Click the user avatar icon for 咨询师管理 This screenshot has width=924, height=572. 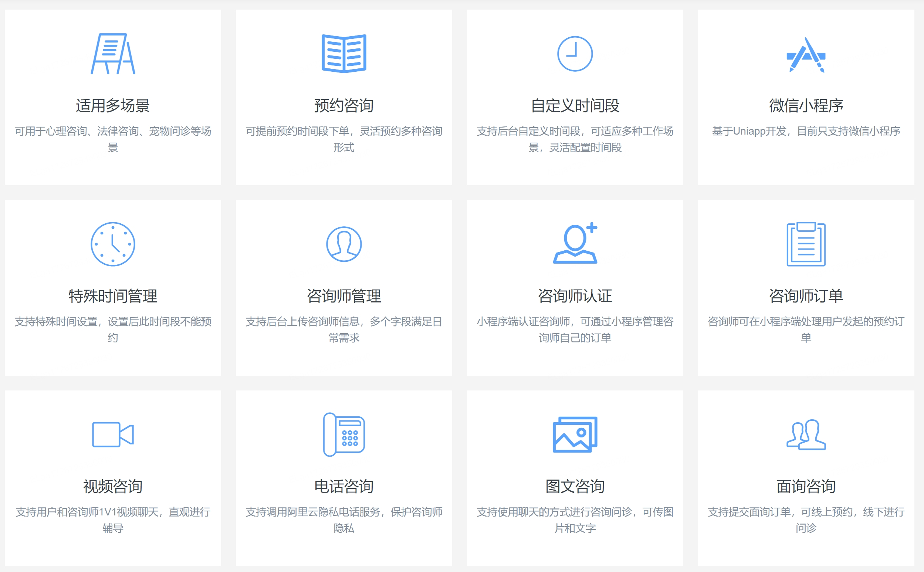[x=344, y=244]
